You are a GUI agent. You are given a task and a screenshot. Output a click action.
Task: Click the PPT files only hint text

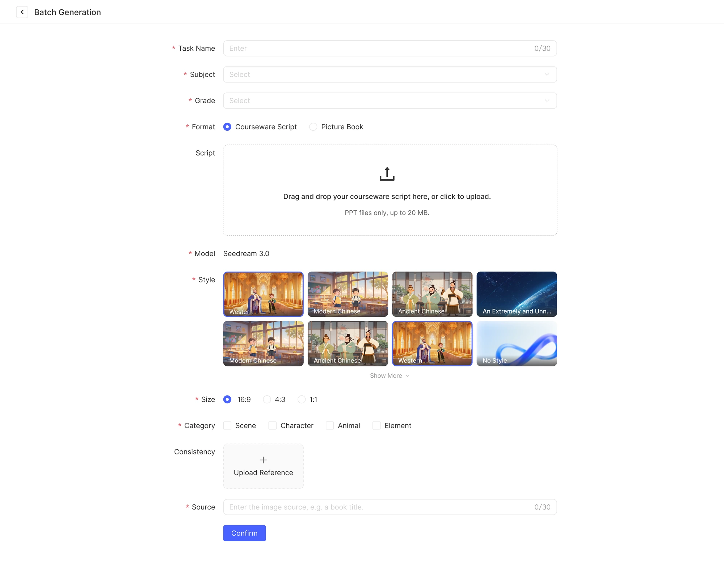[387, 213]
